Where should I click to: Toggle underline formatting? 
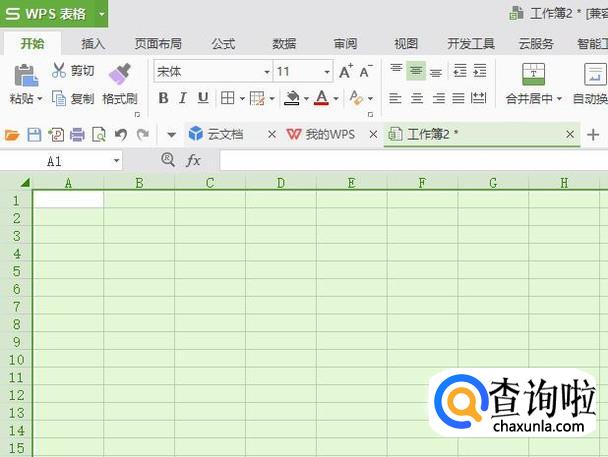203,98
